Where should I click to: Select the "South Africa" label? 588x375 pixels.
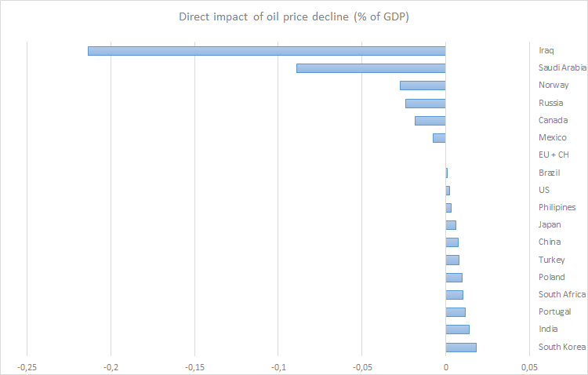(x=562, y=294)
